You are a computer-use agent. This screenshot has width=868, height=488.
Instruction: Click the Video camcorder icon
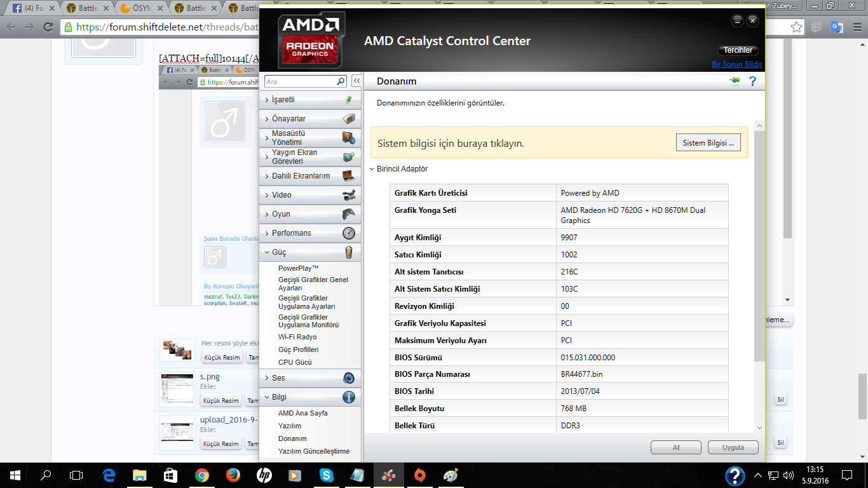348,195
